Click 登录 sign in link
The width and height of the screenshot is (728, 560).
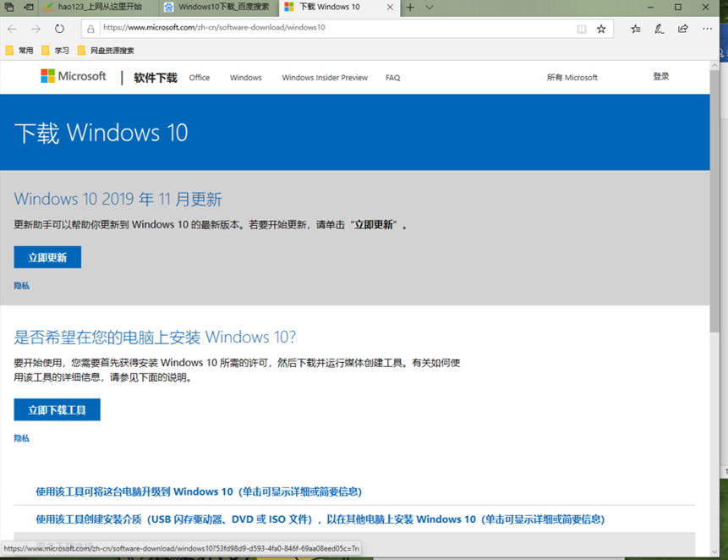[660, 77]
